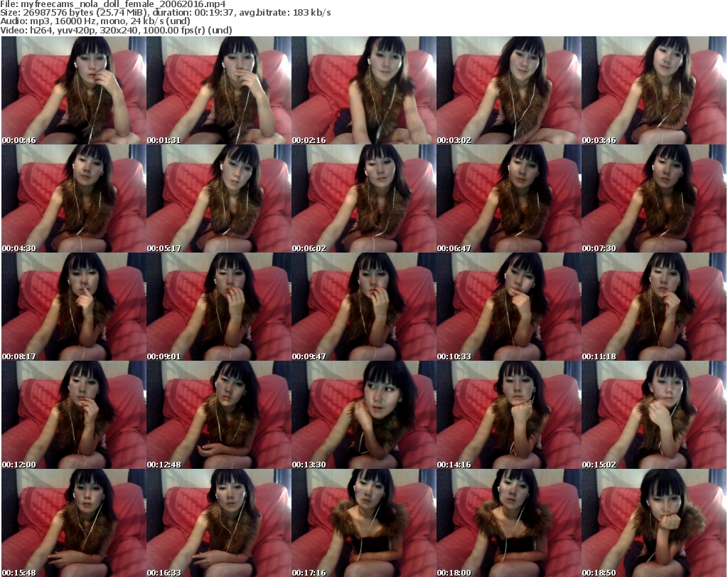
Task: Open the frame at timestamp 00:01:31
Action: [x=219, y=90]
